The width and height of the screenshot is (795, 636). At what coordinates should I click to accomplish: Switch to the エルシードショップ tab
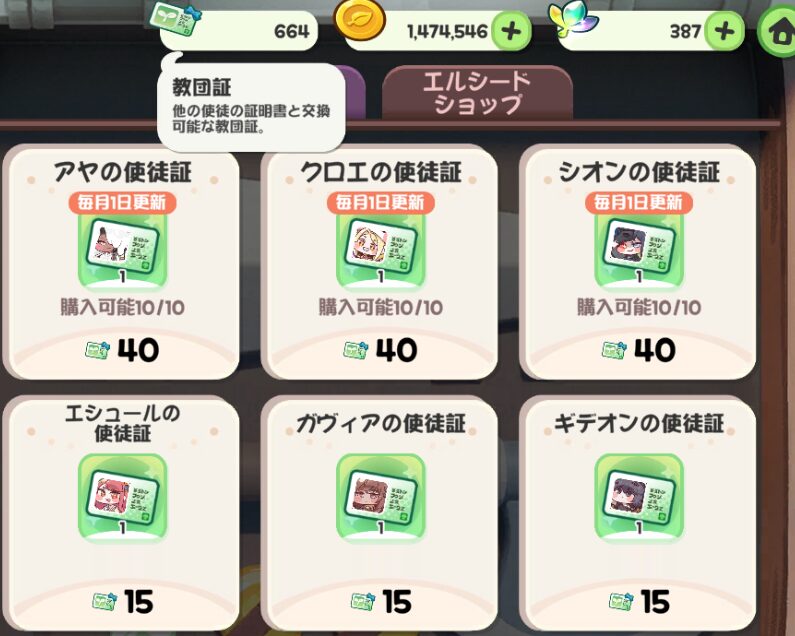pos(477,93)
